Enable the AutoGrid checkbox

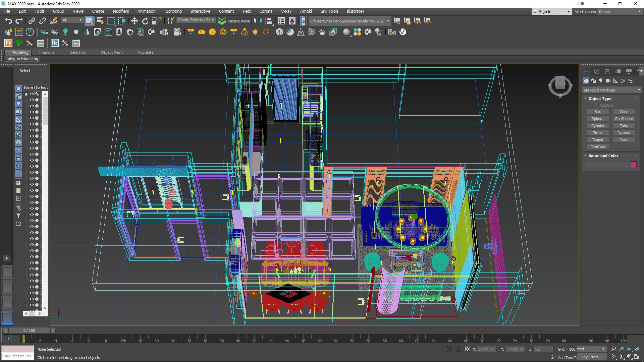[597, 105]
